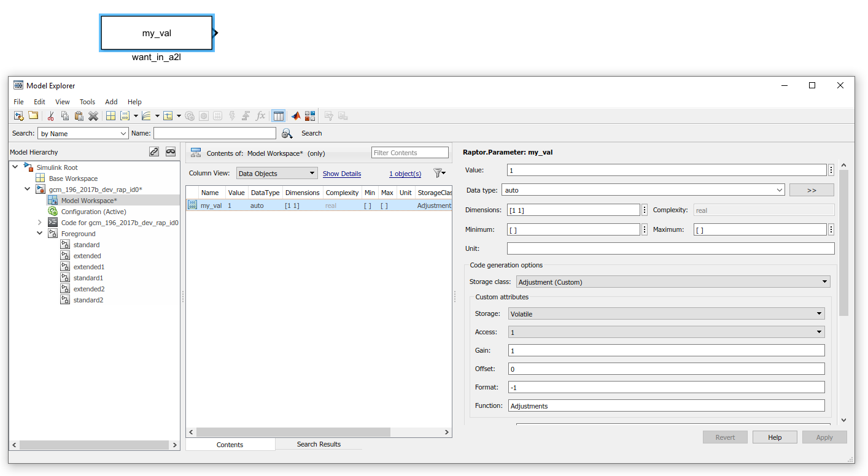The height and width of the screenshot is (476, 868).
Task: Open the Access dropdown
Action: pyautogui.click(x=667, y=332)
